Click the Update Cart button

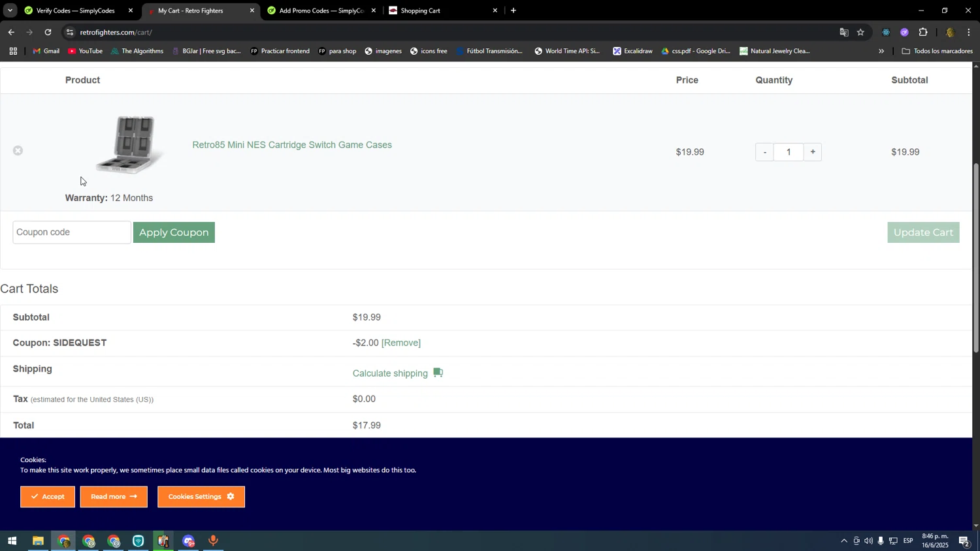point(923,232)
